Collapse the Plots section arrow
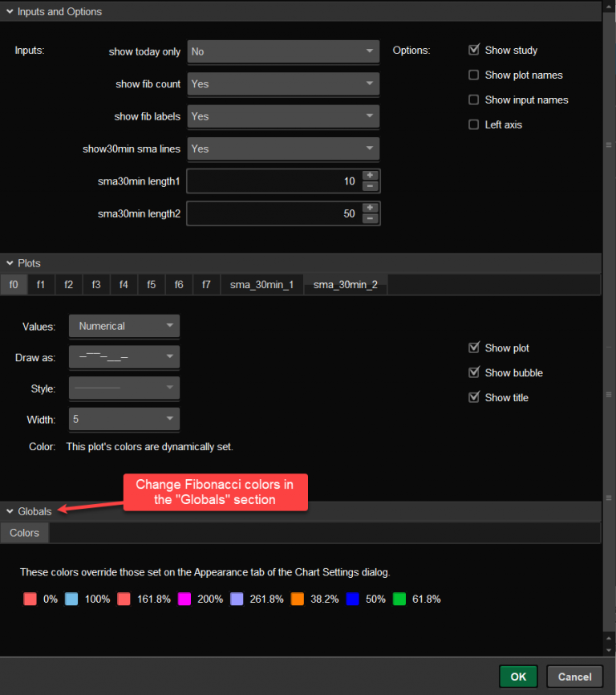The height and width of the screenshot is (695, 616). coord(10,263)
